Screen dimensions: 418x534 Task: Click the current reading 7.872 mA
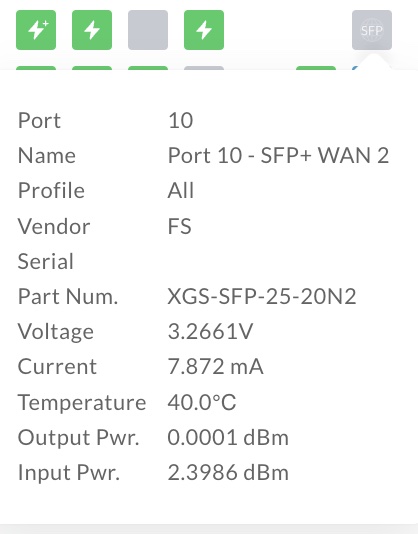(215, 366)
